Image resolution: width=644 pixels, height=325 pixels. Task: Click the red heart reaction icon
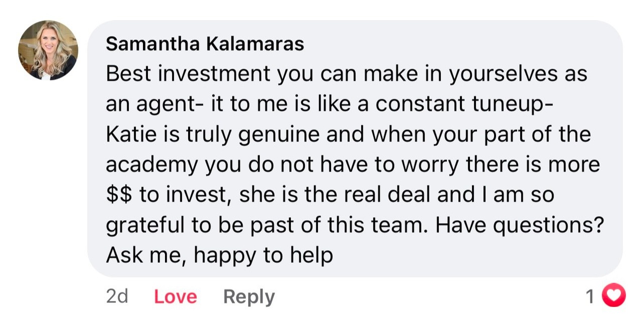pyautogui.click(x=613, y=296)
